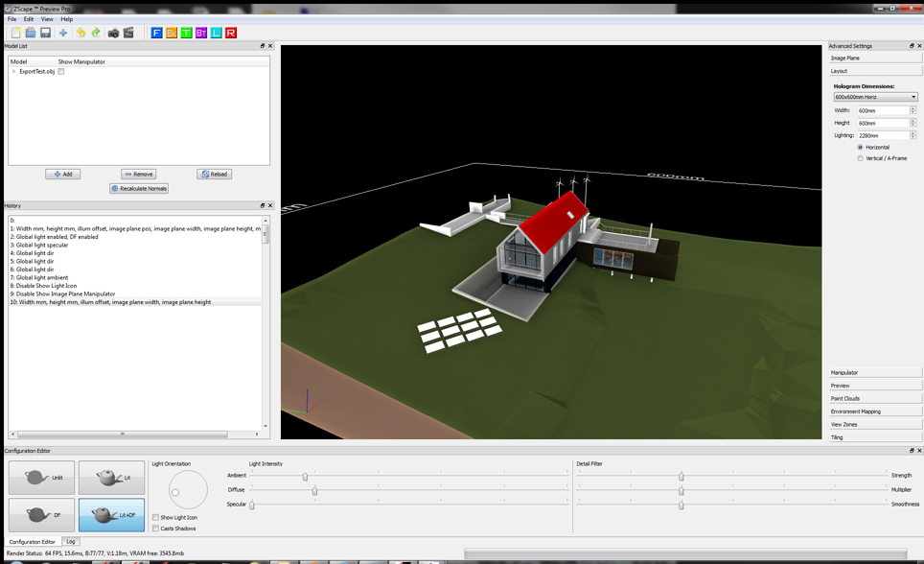The image size is (924, 564).
Task: Click the Undo arrow in the toolbar
Action: coord(81,33)
